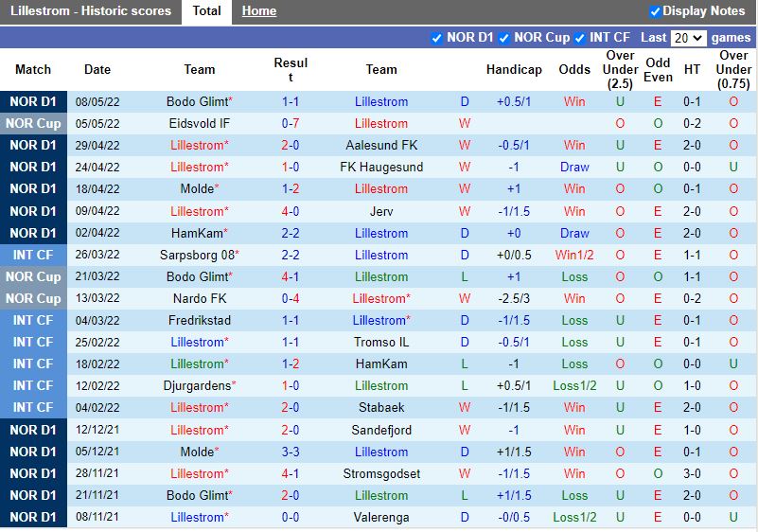This screenshot has height=532, width=758.
Task: Click the NOR D1 label dated 29/04/22
Action: coord(33,145)
